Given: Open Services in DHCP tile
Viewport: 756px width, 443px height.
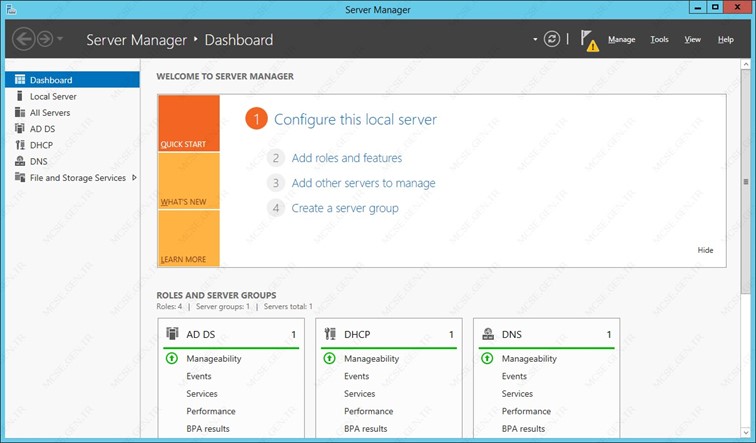Looking at the screenshot, I should 359,393.
